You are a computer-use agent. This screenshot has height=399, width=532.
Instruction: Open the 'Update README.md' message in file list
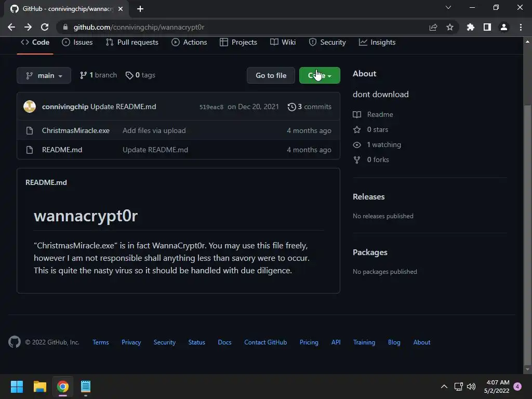pyautogui.click(x=155, y=150)
